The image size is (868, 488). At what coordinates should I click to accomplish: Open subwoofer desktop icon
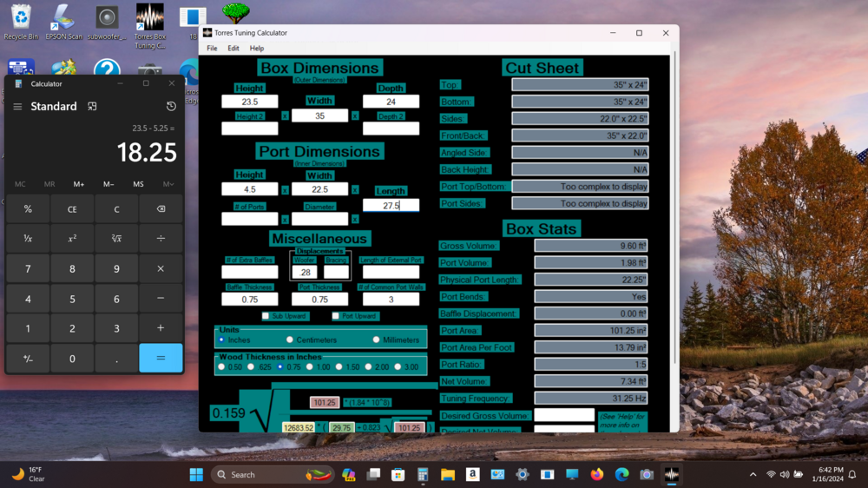tap(107, 23)
